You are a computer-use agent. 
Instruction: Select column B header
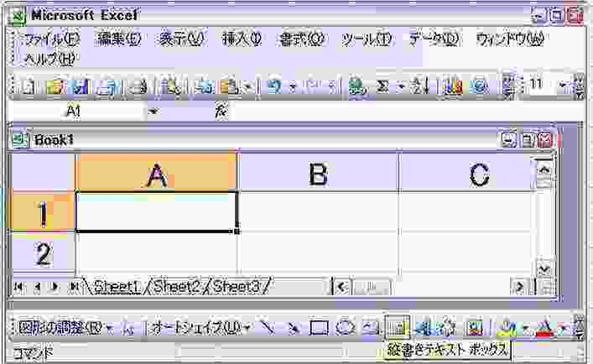point(317,174)
